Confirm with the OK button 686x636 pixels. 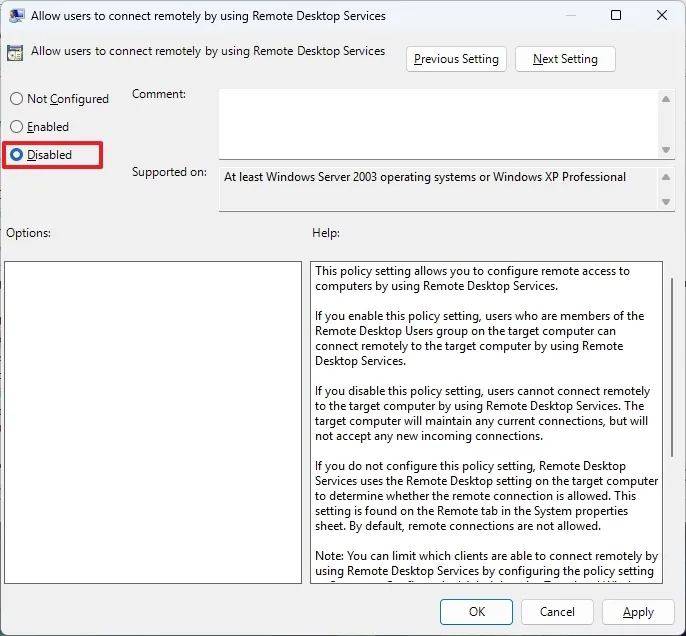coord(476,612)
